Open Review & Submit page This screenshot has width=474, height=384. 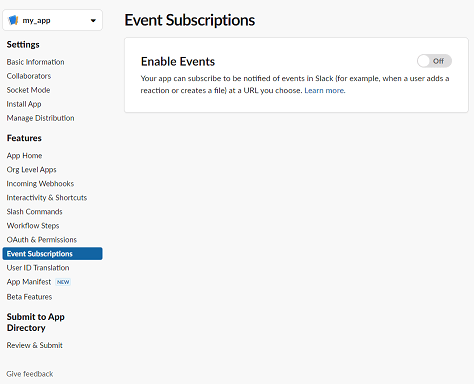34,345
